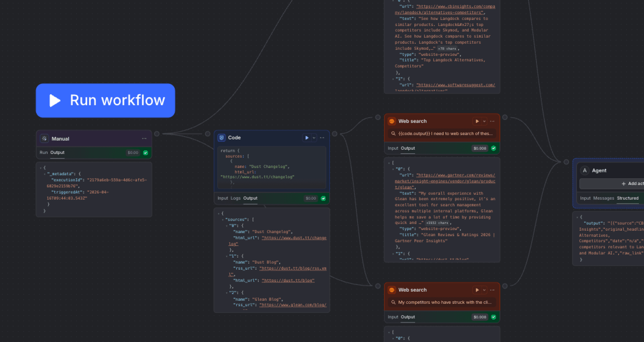Run the Code node with play icon
The height and width of the screenshot is (342, 644).
307,138
